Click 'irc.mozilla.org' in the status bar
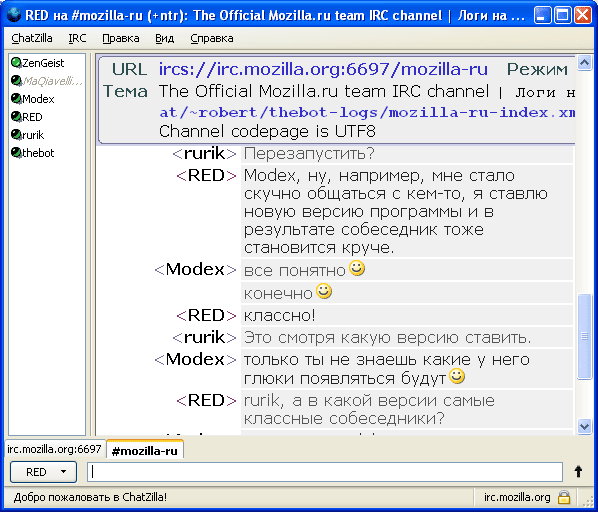Viewport: 598px width, 512px height. point(517,497)
